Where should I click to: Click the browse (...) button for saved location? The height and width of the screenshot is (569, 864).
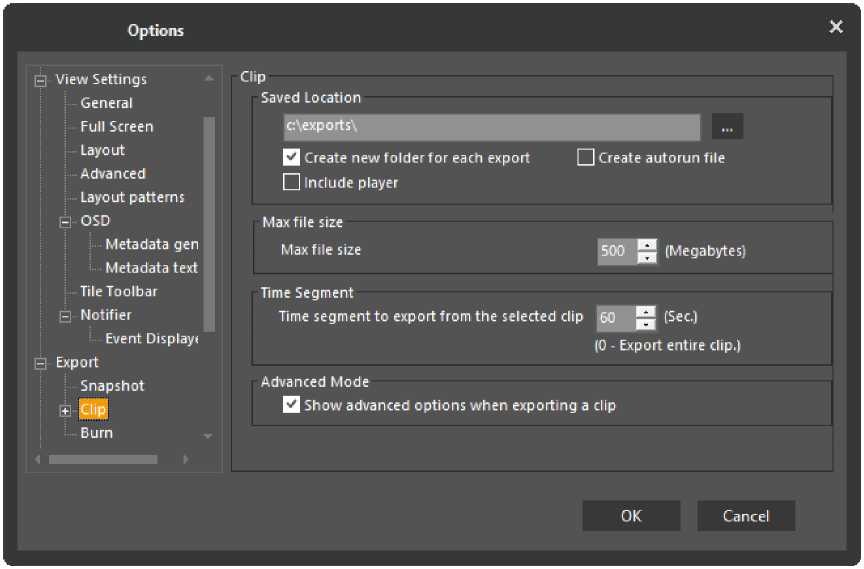(x=727, y=127)
